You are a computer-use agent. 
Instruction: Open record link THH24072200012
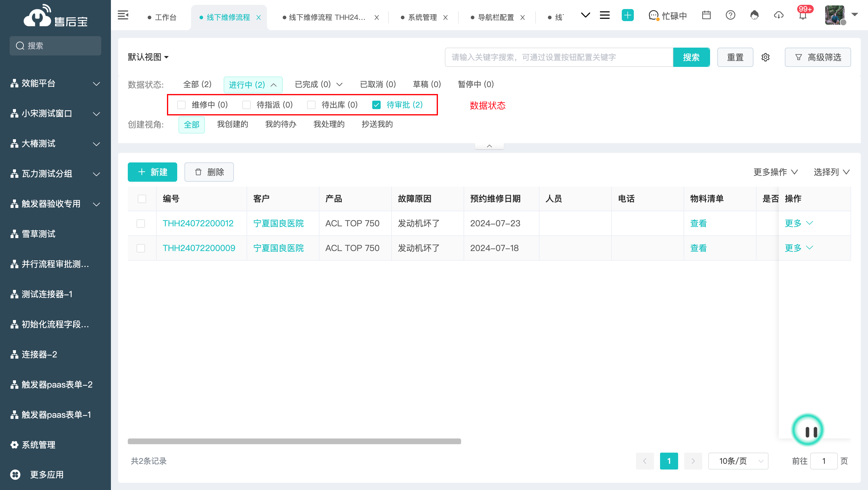pos(198,223)
